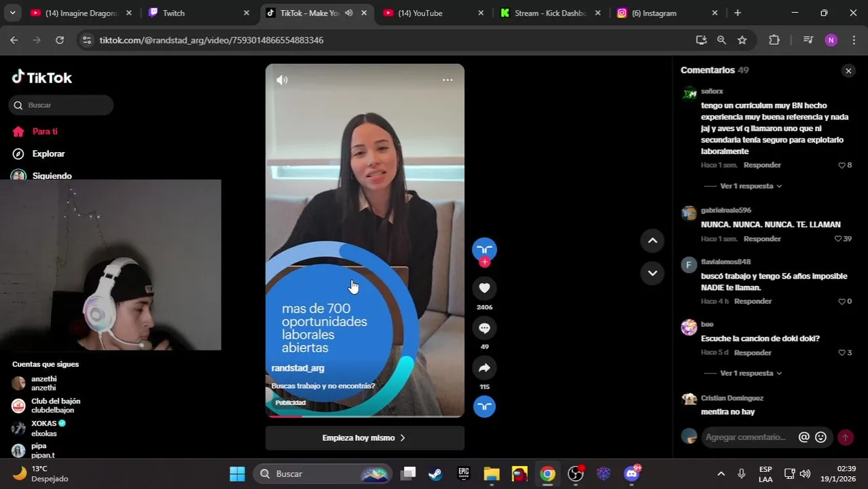Like señorx comment heart

tap(842, 165)
